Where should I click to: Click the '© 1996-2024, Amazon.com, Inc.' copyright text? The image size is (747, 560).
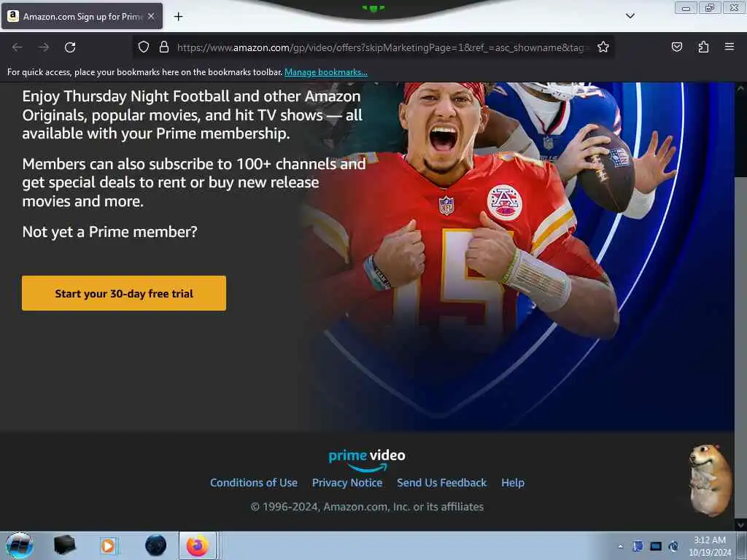[x=367, y=507]
